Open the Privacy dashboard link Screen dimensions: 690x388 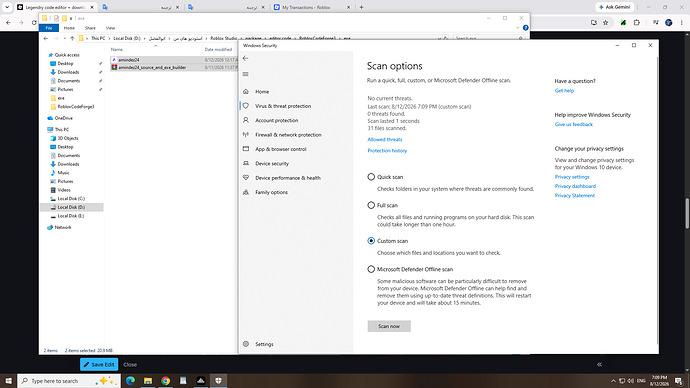(575, 186)
